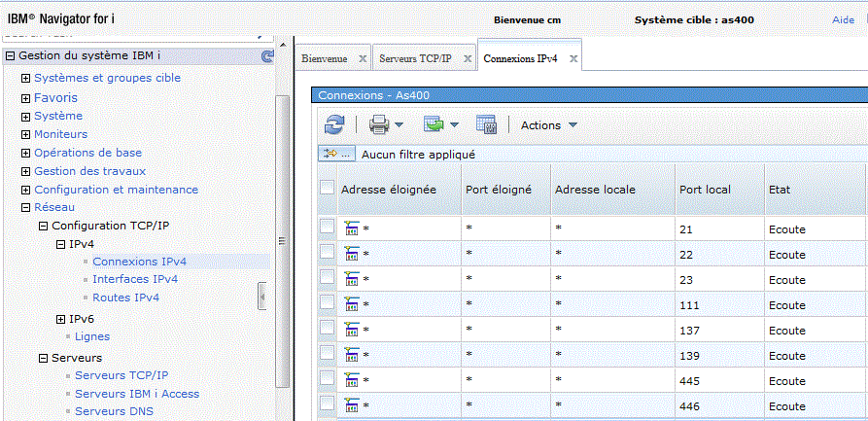The image size is (868, 421).
Task: Expand the Systèmes et groupes cible node
Action: 25,79
